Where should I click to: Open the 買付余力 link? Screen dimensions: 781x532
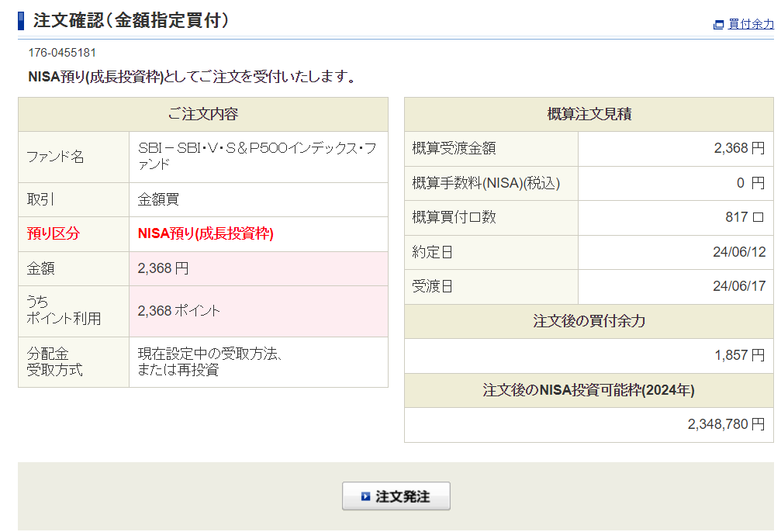click(x=750, y=24)
